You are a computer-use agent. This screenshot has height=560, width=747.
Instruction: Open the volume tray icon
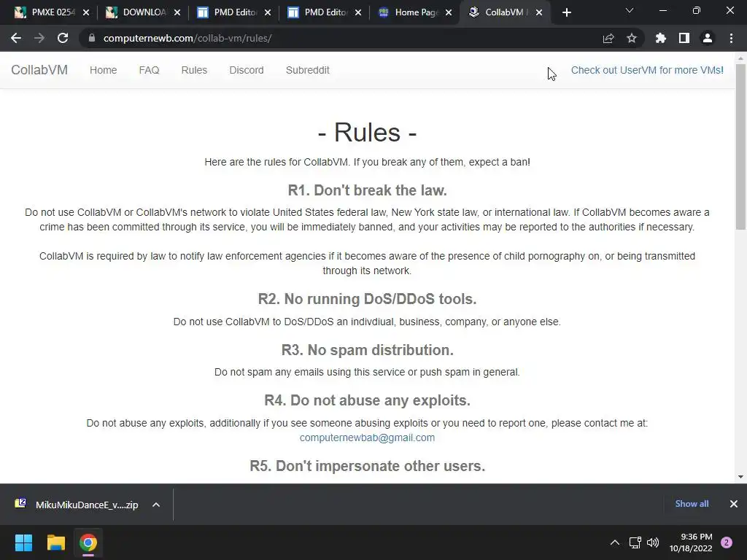(x=653, y=542)
